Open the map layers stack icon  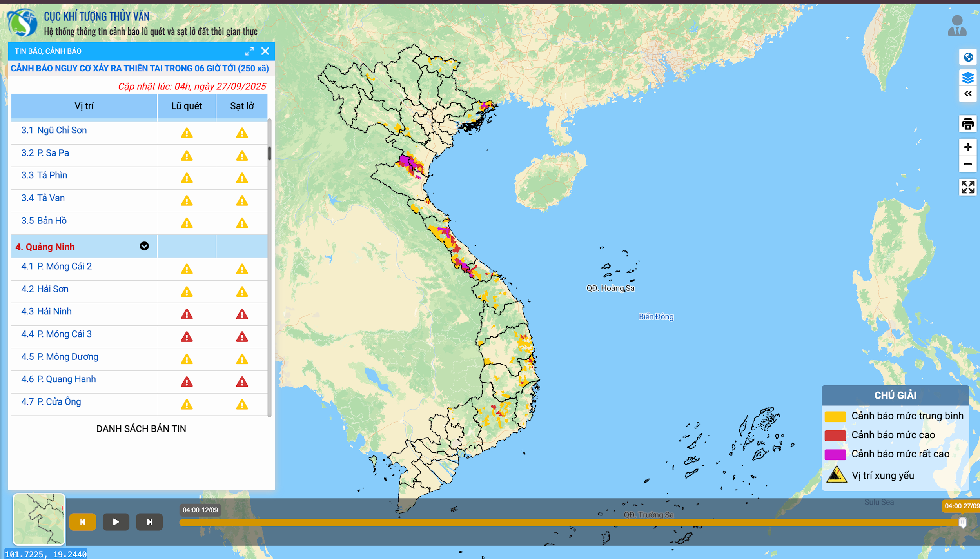pyautogui.click(x=968, y=78)
